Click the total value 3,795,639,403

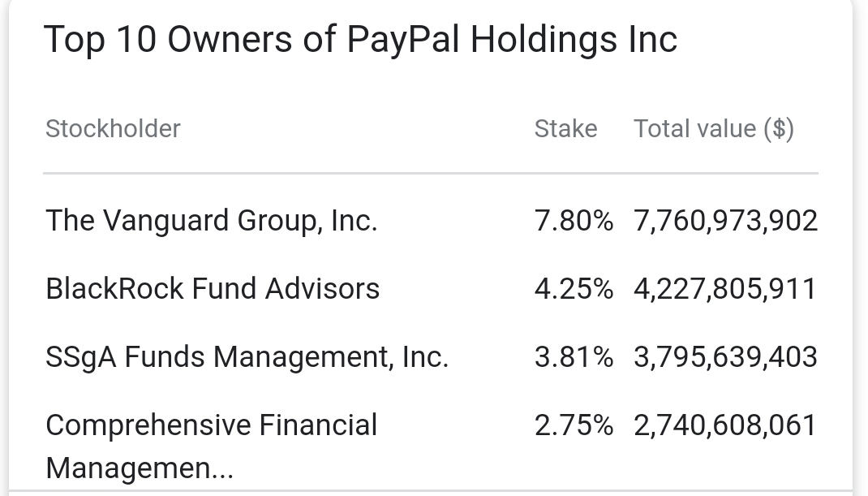coord(725,356)
